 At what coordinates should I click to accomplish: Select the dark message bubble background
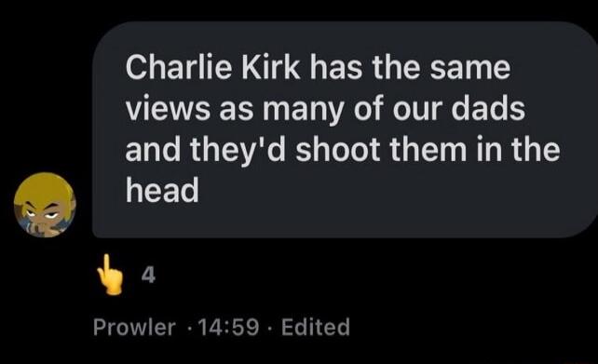click(x=346, y=129)
